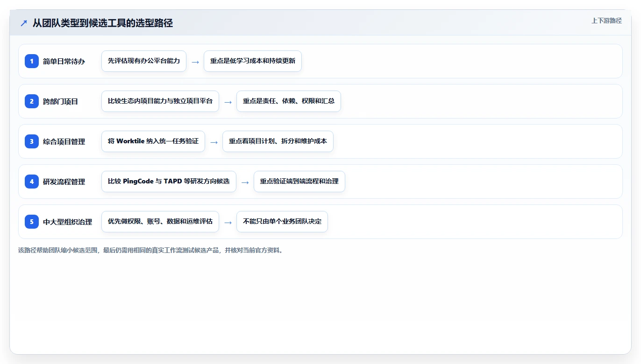Select the 跨部门项目 row label
Viewport: 641px width, 364px height.
pos(60,101)
